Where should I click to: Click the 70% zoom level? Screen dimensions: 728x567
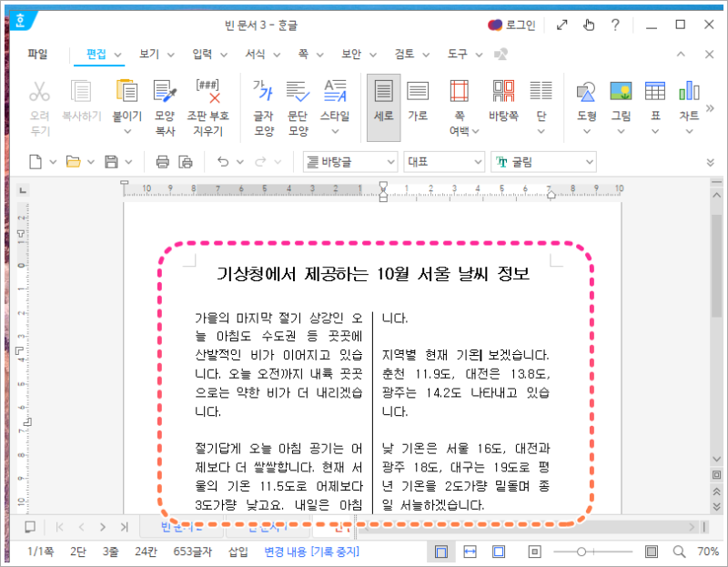pyautogui.click(x=708, y=552)
